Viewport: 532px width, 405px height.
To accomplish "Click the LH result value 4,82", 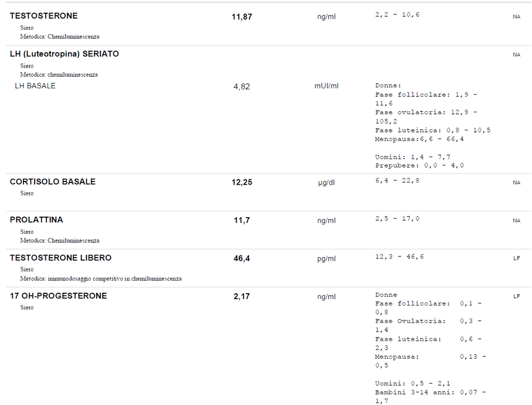I will pos(242,87).
